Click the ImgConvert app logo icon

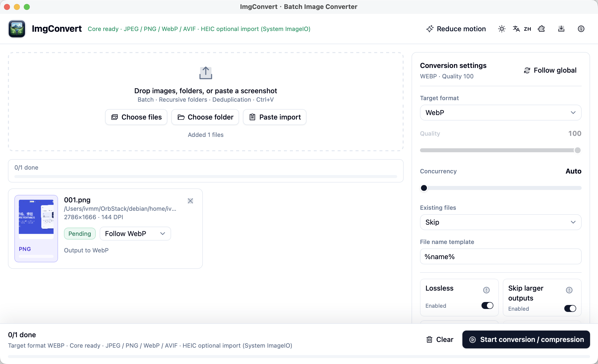17,29
